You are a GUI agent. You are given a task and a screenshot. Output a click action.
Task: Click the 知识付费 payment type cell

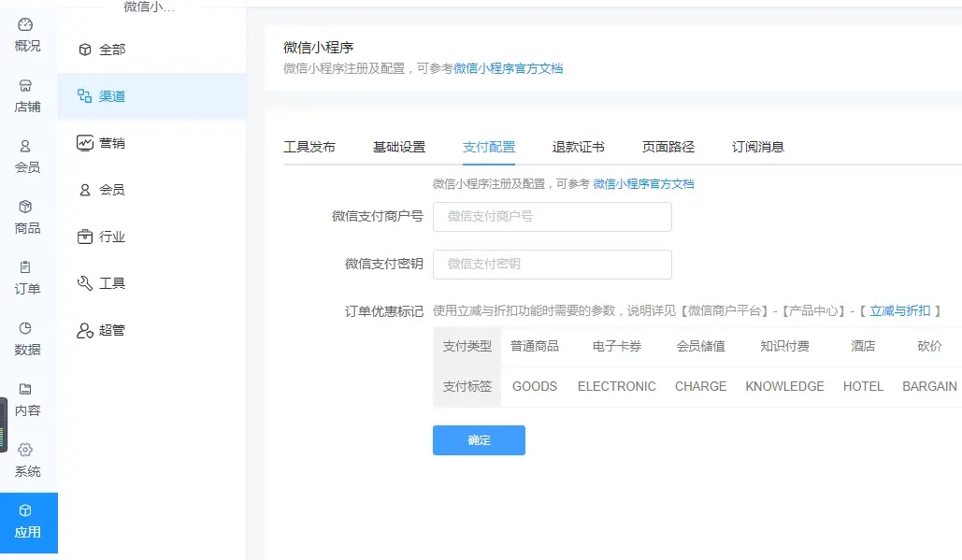tap(784, 346)
